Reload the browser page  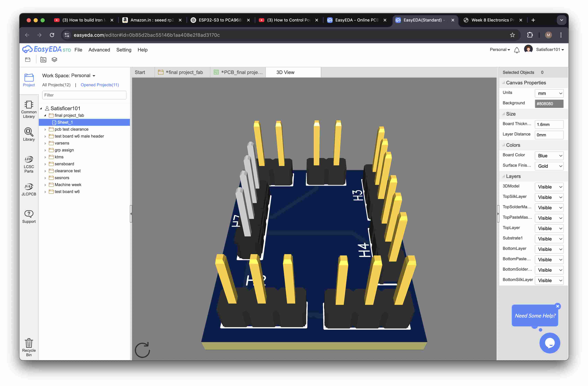click(52, 35)
